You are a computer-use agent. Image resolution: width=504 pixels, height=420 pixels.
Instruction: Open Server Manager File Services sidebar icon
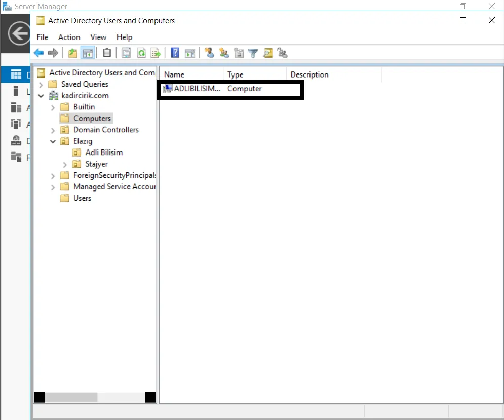(x=16, y=157)
